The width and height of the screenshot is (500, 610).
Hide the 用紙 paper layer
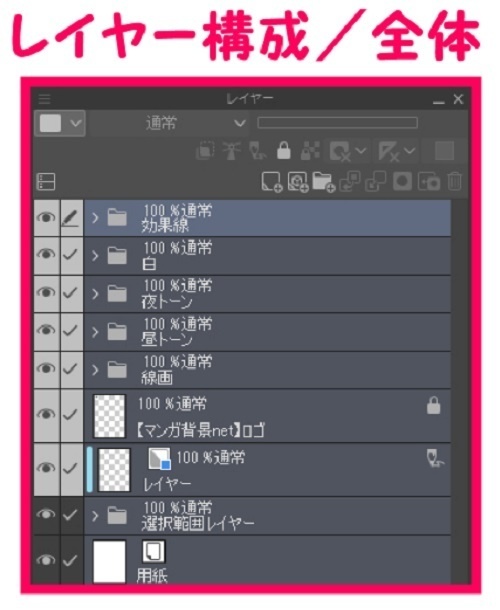46,560
